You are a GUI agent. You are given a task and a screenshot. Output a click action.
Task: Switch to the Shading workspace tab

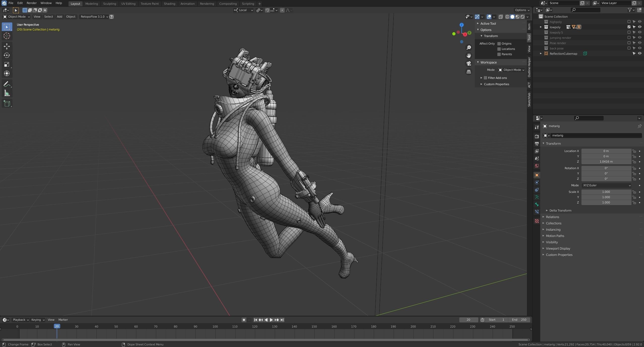tap(169, 4)
